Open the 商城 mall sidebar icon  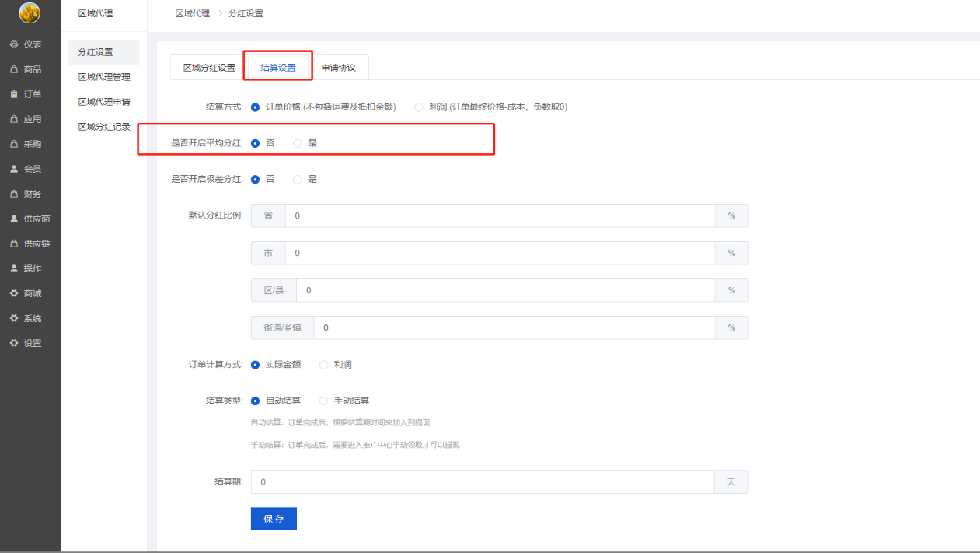point(14,294)
